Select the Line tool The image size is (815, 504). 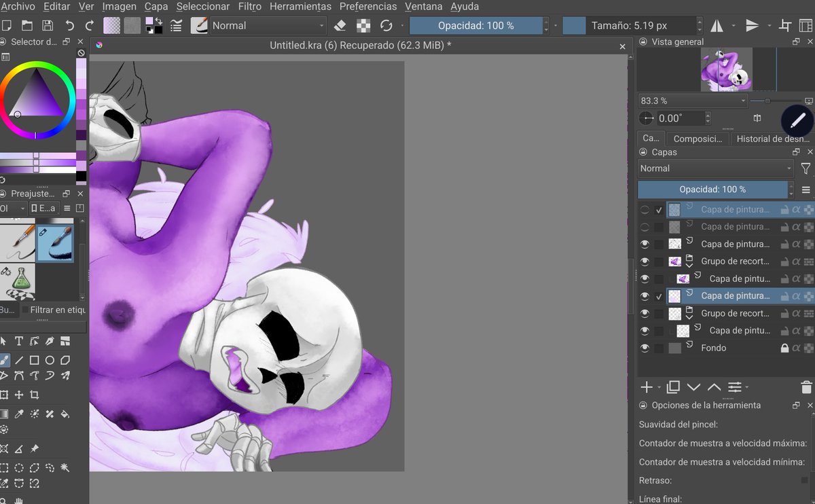tap(19, 360)
